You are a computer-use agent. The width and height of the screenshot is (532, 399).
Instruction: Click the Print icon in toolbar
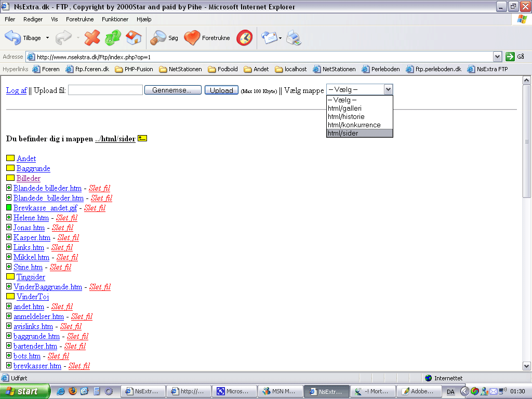pyautogui.click(x=294, y=38)
